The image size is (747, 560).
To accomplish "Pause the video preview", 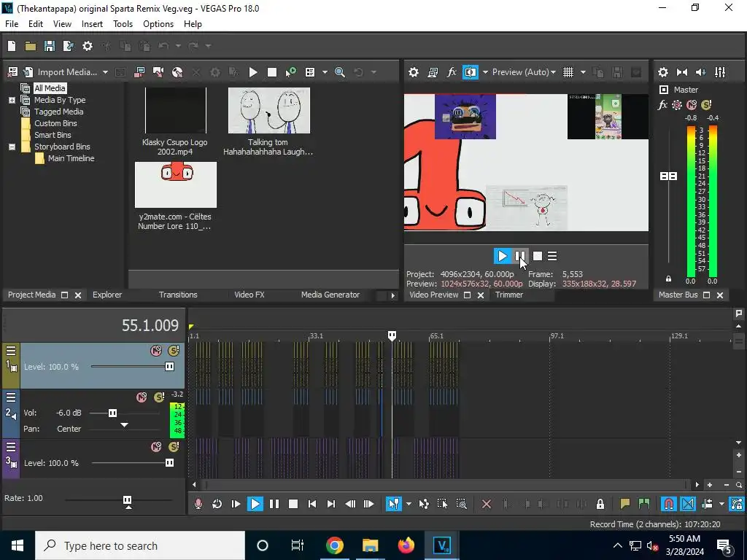I will click(x=520, y=256).
